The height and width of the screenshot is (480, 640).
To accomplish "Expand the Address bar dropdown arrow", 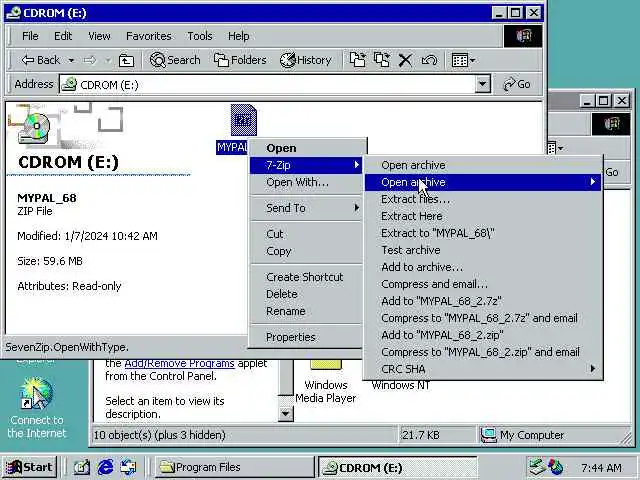I will tap(482, 84).
